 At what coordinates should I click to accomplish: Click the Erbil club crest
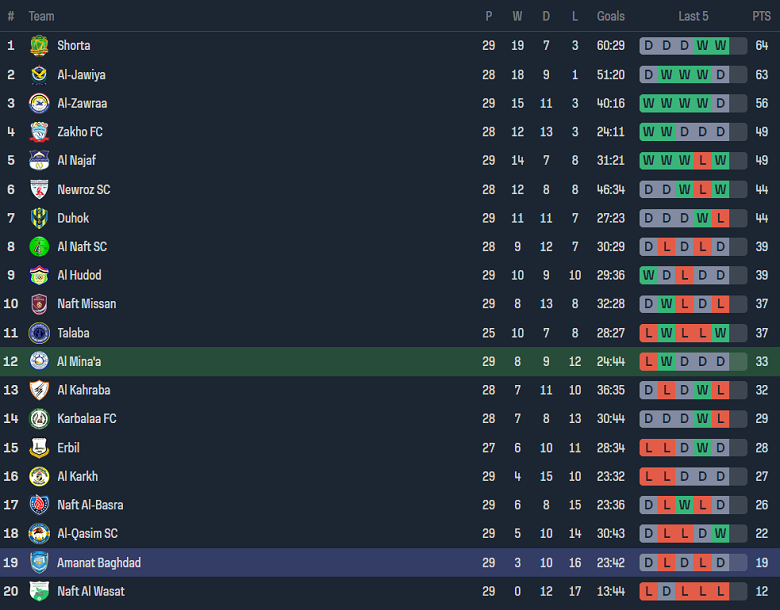[39, 447]
